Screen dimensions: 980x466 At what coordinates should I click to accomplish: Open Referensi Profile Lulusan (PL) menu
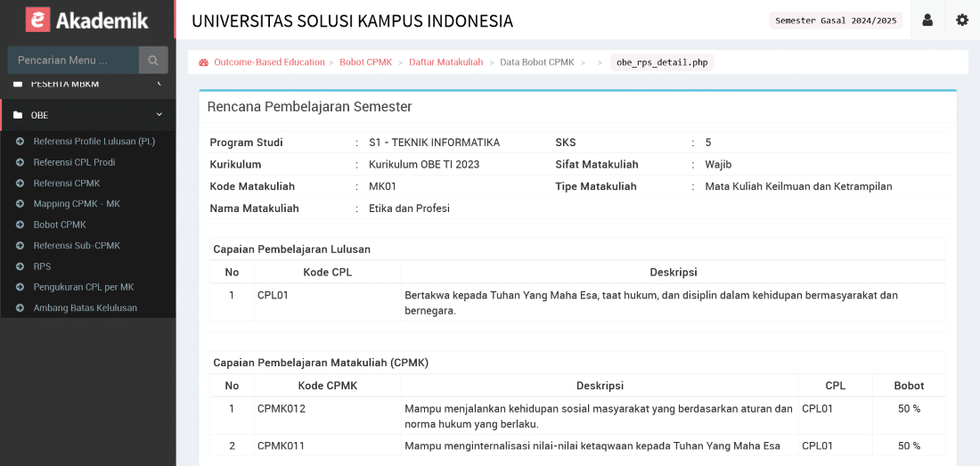pos(94,141)
